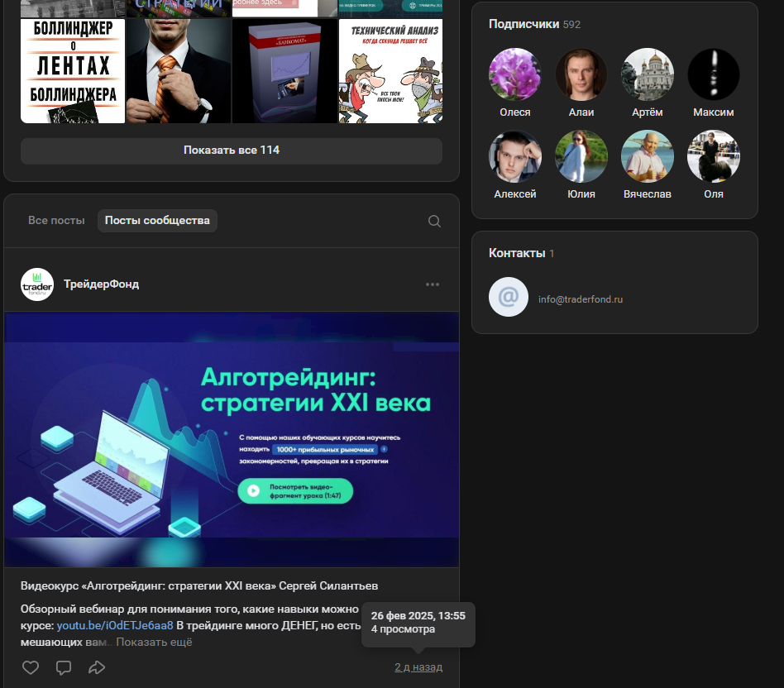Image resolution: width=784 pixels, height=688 pixels.
Task: Expand post text via Показать ещё
Action: [x=154, y=643]
